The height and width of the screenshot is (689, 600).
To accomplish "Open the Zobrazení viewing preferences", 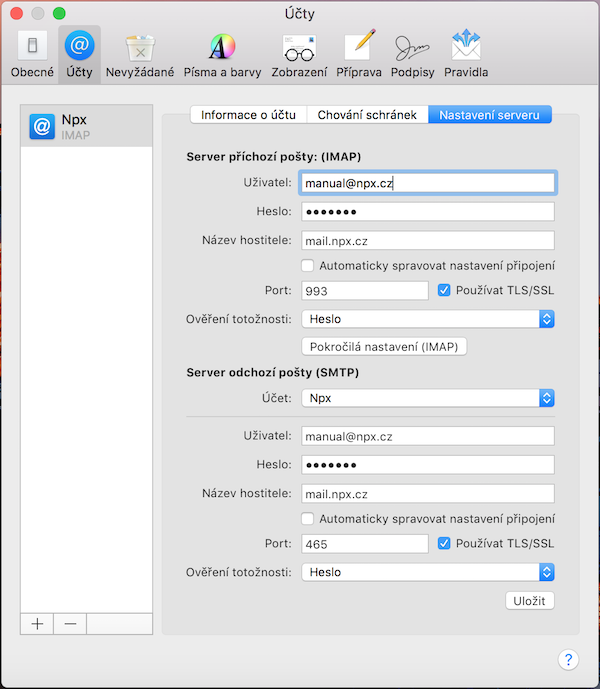I will [299, 54].
